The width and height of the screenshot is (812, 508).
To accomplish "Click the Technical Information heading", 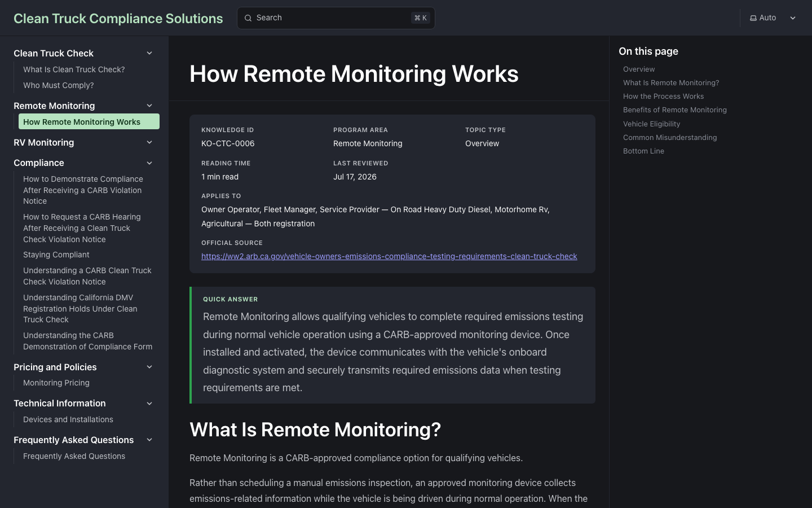I will point(60,404).
